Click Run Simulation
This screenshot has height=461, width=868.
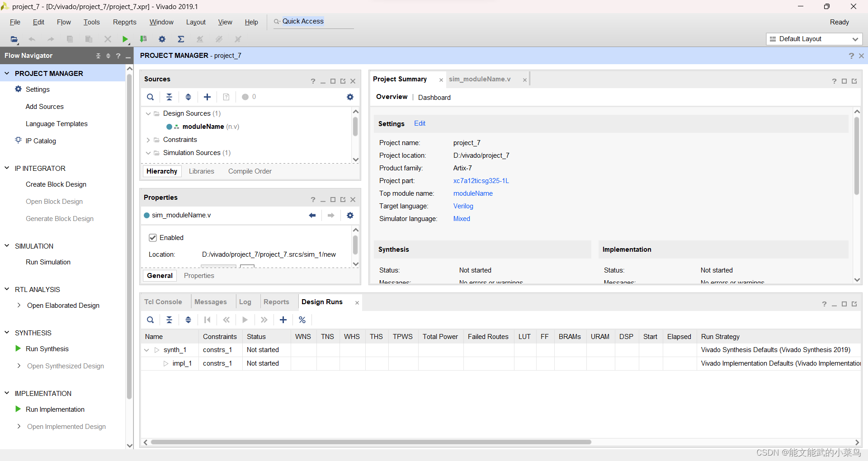point(48,262)
